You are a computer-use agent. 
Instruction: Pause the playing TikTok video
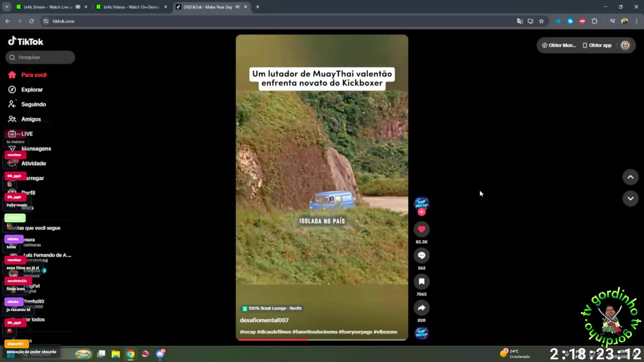tap(322, 188)
